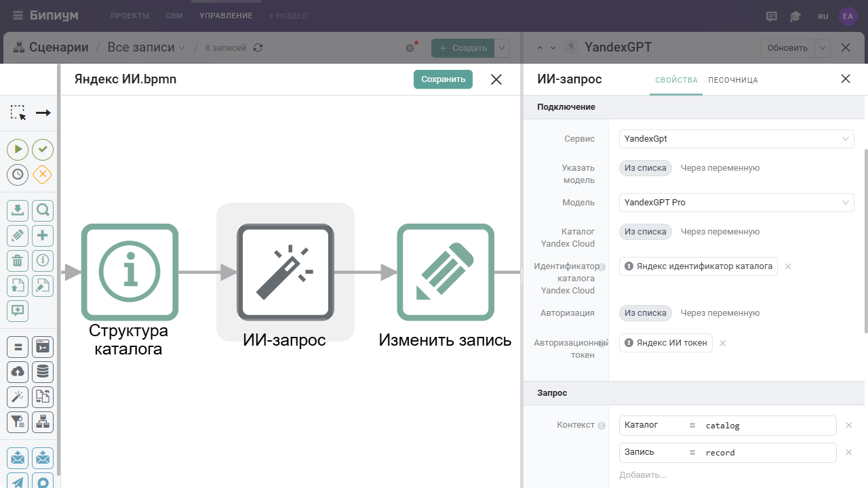Viewport: 868px width, 488px height.
Task: Open the Все записи view dropdown
Action: point(146,47)
